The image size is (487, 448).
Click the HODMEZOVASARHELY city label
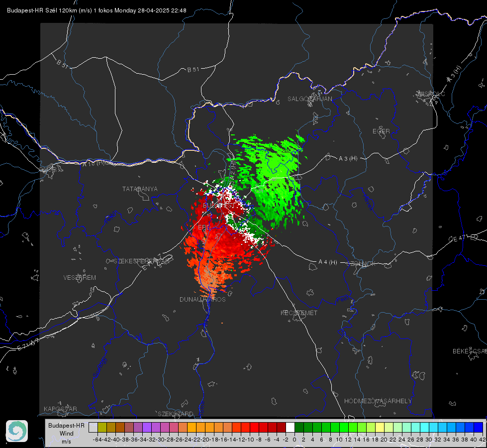coord(378,401)
